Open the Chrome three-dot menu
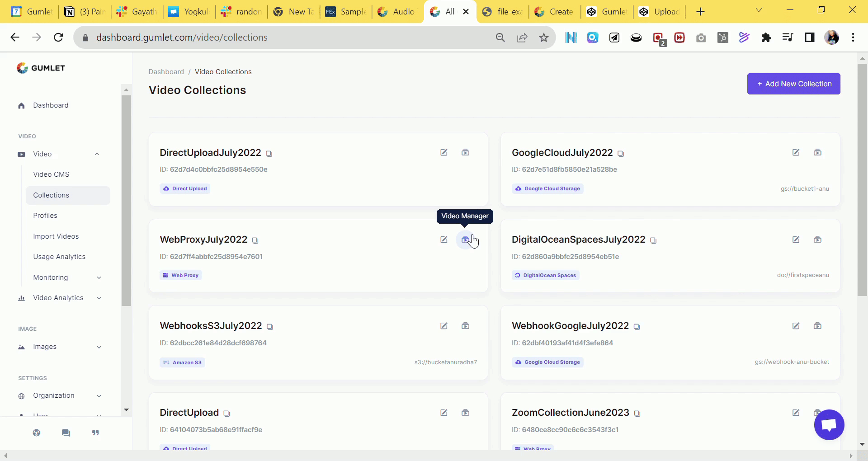The width and height of the screenshot is (868, 461). [853, 38]
